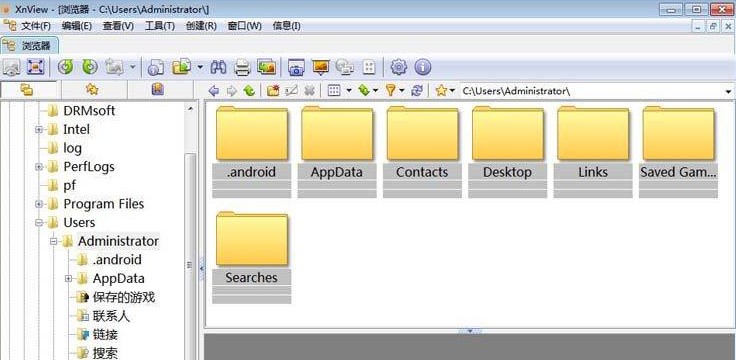The image size is (736, 360).
Task: Create new folder with starred folder icon
Action: pos(273,91)
